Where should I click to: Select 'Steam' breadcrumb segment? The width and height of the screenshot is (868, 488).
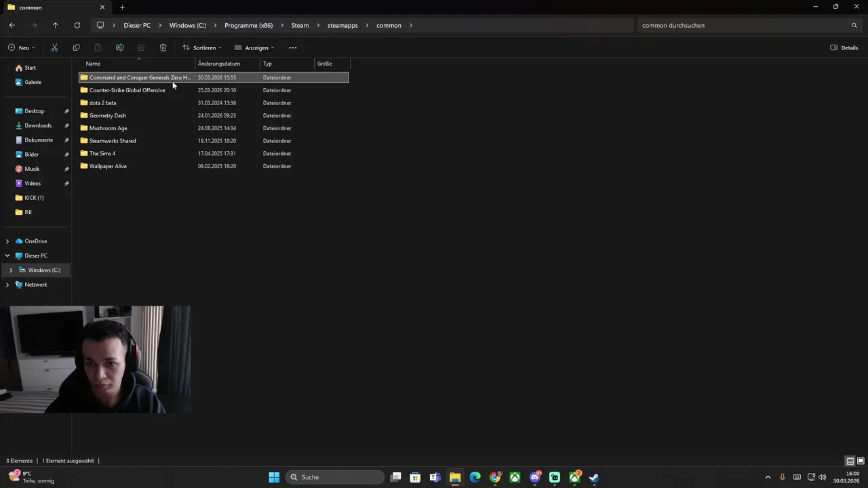300,25
